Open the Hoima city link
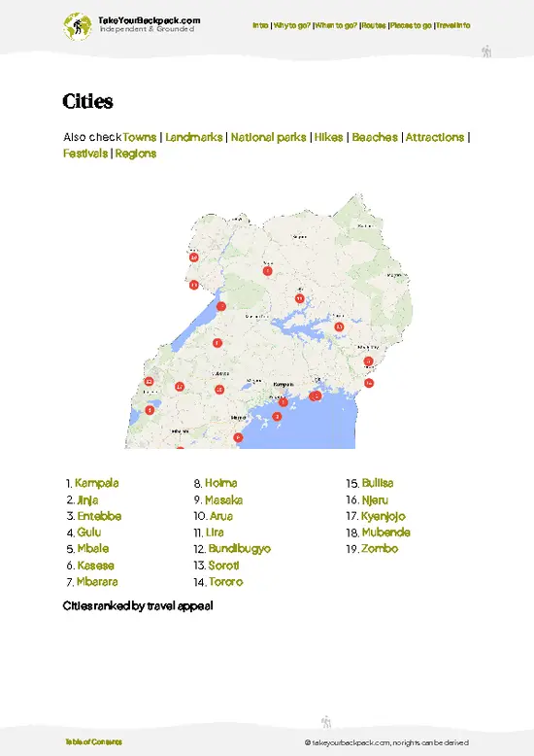 tap(221, 483)
